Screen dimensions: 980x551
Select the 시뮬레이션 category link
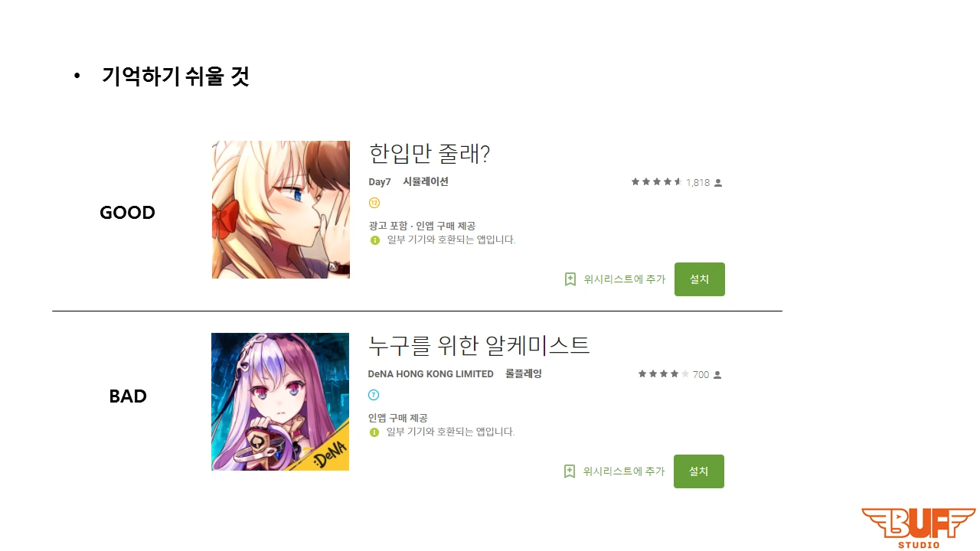[426, 182]
